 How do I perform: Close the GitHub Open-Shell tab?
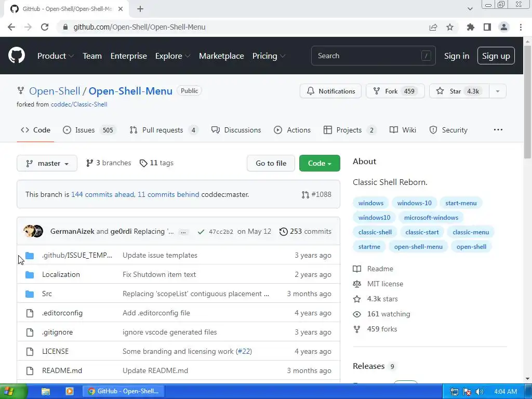click(x=121, y=9)
